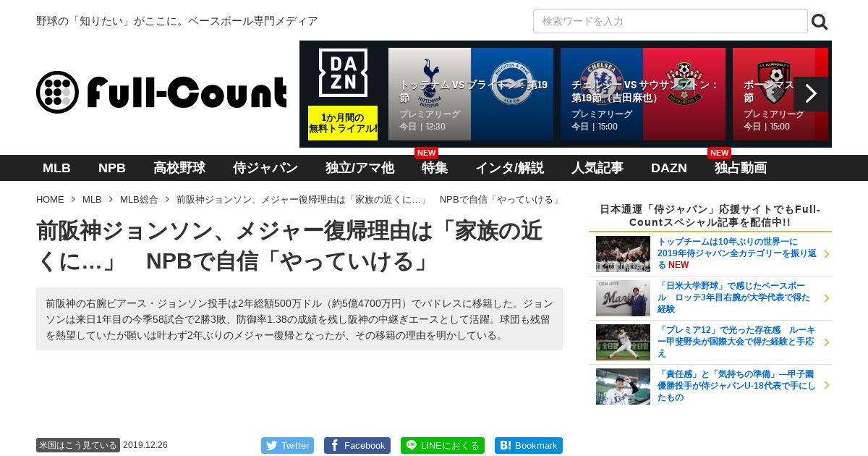
Task: Open the DAZN logo banner
Action: pyautogui.click(x=343, y=72)
